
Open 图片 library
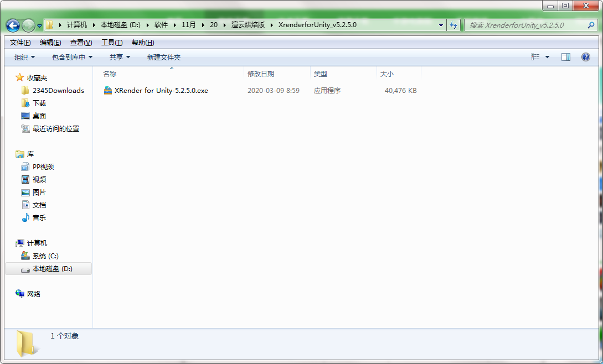39,192
